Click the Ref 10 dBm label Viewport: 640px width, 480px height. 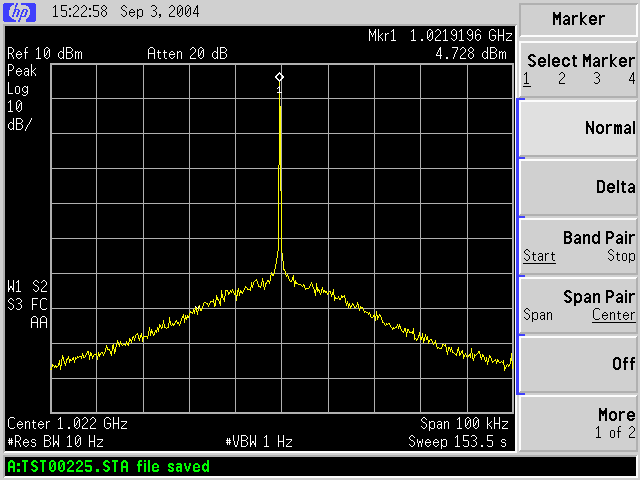click(45, 54)
